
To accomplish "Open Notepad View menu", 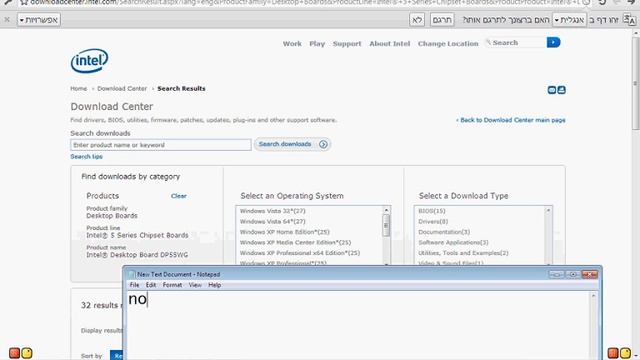I will [x=195, y=285].
